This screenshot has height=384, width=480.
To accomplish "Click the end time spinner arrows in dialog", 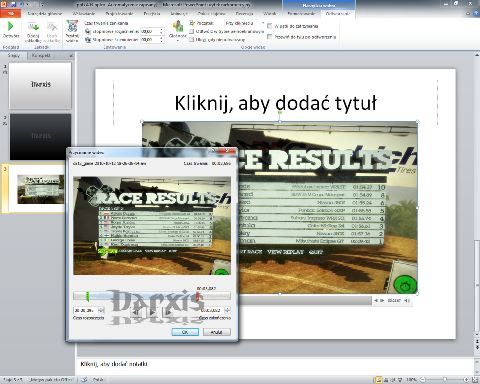I will [227, 310].
